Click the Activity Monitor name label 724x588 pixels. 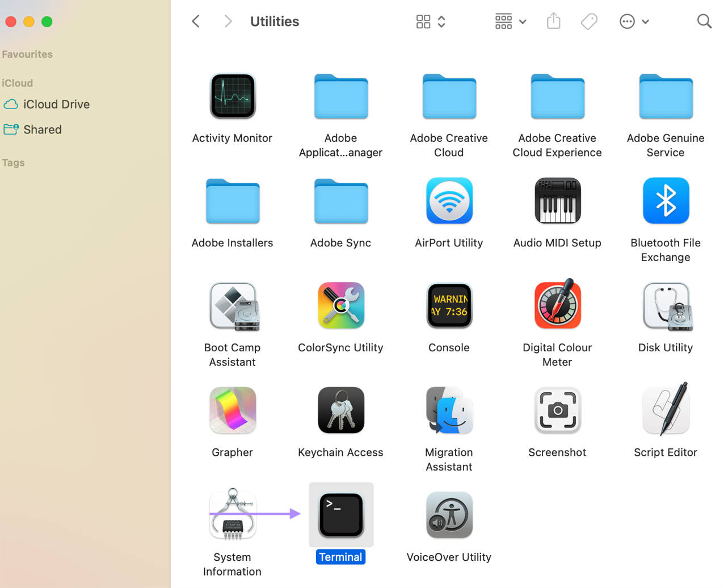(x=232, y=138)
